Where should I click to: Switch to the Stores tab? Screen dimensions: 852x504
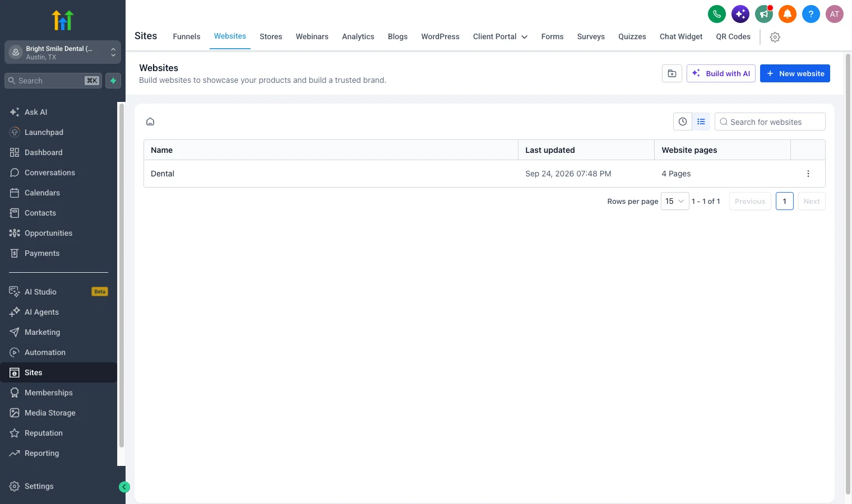click(271, 36)
